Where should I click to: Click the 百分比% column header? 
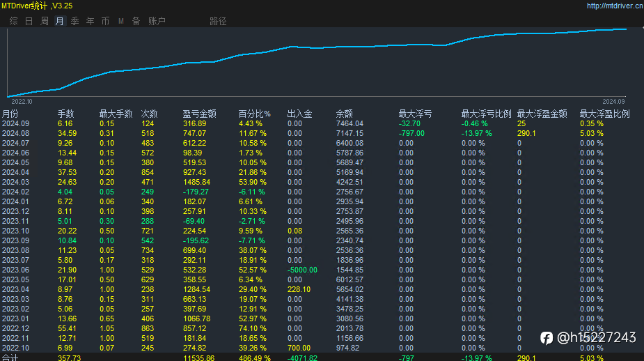254,114
